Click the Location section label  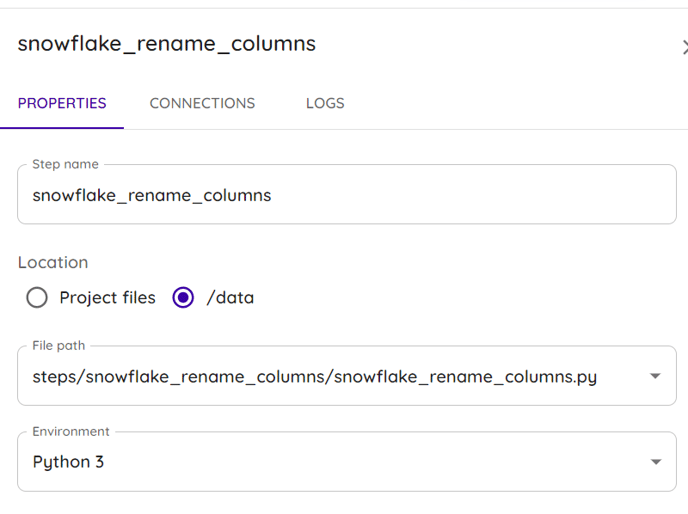(x=53, y=262)
